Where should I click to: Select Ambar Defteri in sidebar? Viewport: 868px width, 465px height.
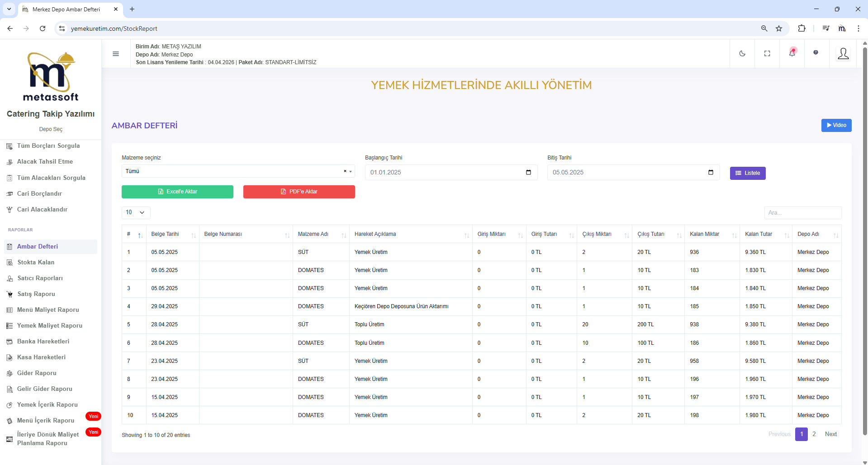pyautogui.click(x=51, y=246)
